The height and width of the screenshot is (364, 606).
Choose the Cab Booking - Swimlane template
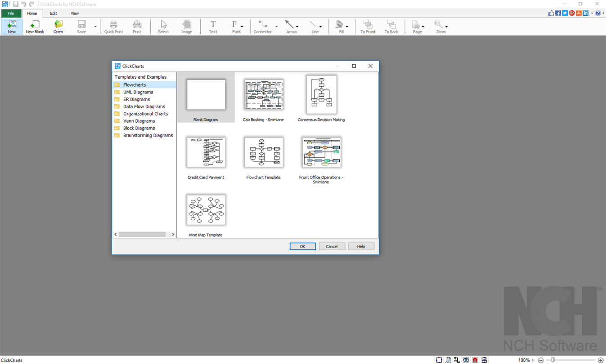(264, 98)
